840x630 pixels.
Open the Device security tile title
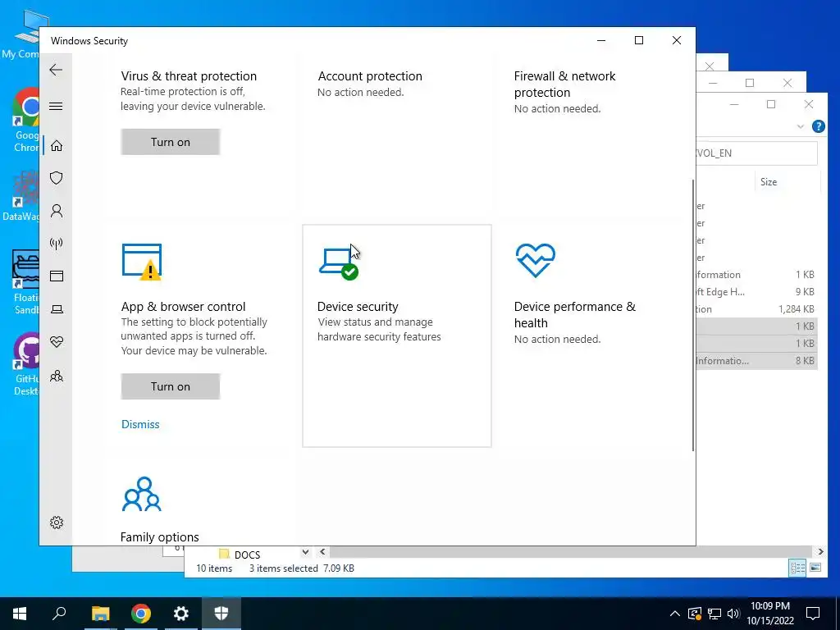tap(358, 307)
